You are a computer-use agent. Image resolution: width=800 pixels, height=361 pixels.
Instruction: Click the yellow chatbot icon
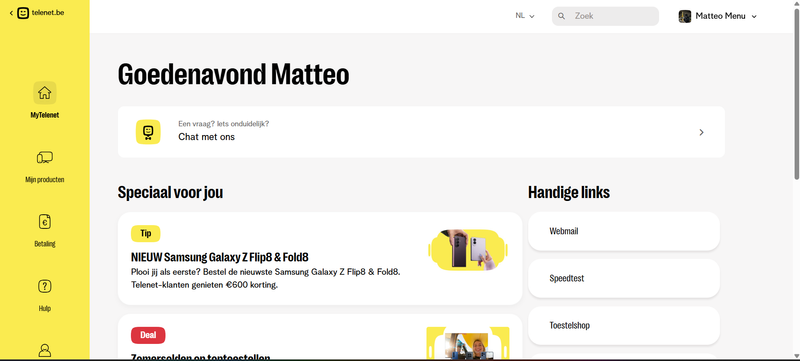pos(148,132)
